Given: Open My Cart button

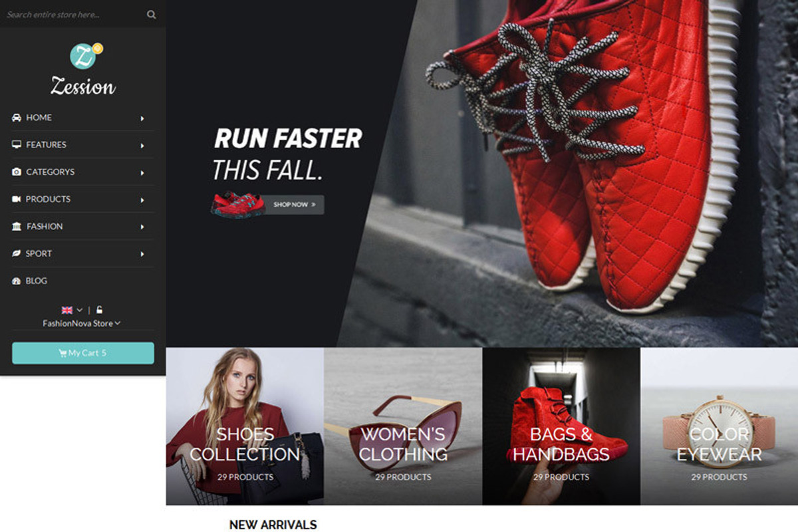Looking at the screenshot, I should click(x=83, y=353).
